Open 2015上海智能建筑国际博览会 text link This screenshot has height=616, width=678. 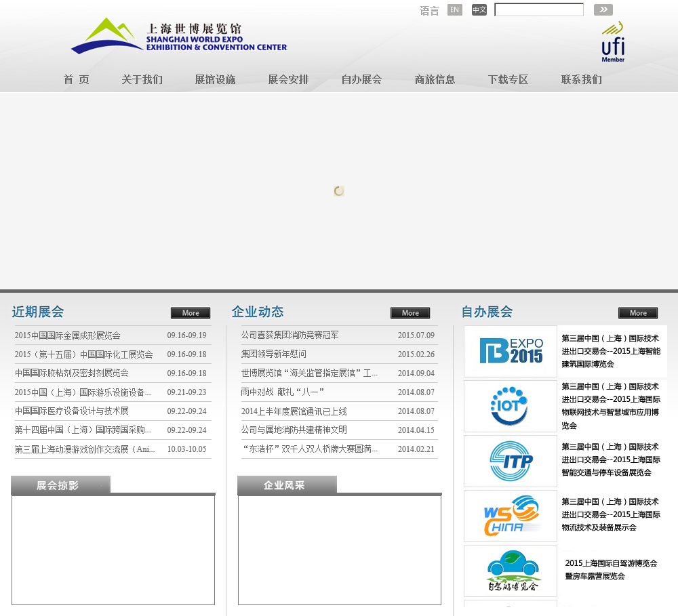611,351
